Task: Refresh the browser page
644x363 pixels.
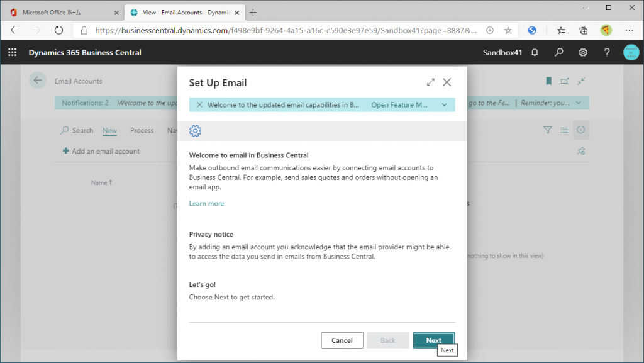Action: click(58, 30)
